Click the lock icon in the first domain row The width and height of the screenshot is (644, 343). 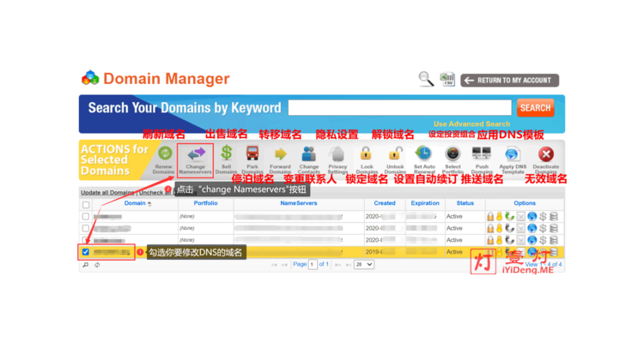490,216
